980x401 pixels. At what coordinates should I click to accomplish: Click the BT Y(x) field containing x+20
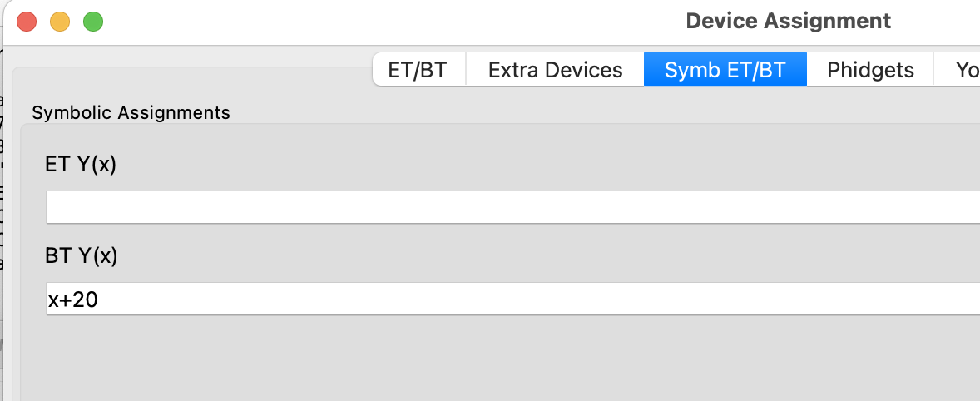[x=512, y=300]
